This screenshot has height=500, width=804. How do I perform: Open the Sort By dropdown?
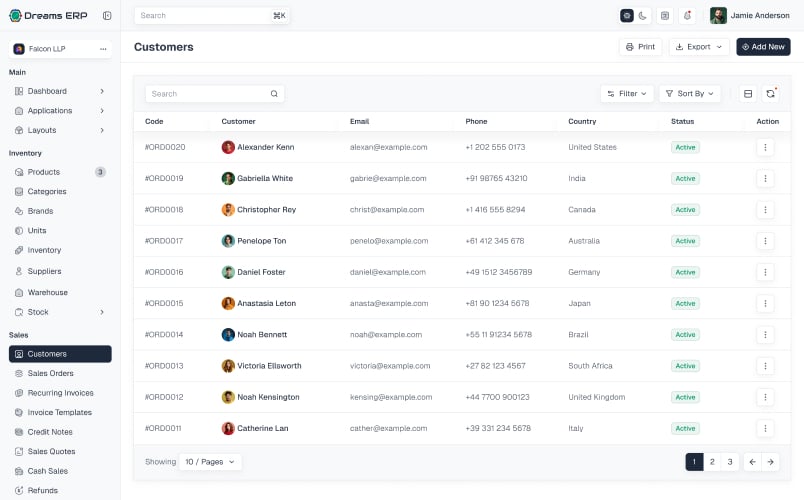pyautogui.click(x=690, y=93)
